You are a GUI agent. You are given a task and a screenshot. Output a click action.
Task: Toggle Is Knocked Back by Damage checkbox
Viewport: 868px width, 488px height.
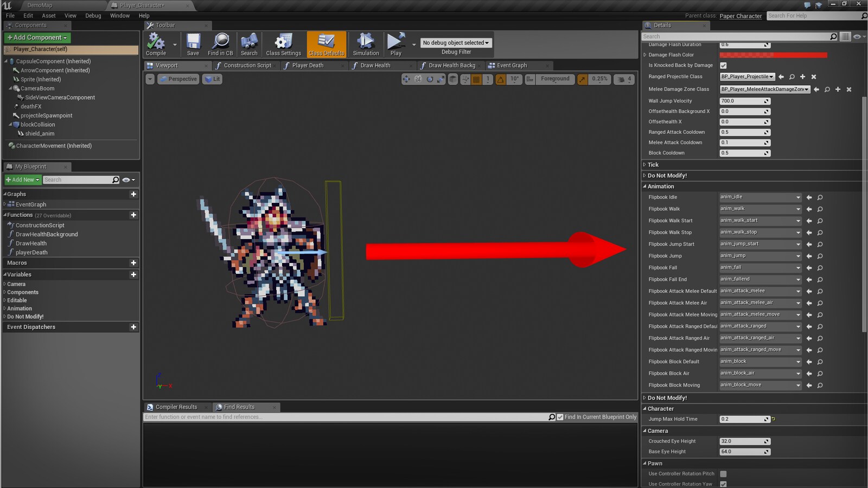pos(723,66)
